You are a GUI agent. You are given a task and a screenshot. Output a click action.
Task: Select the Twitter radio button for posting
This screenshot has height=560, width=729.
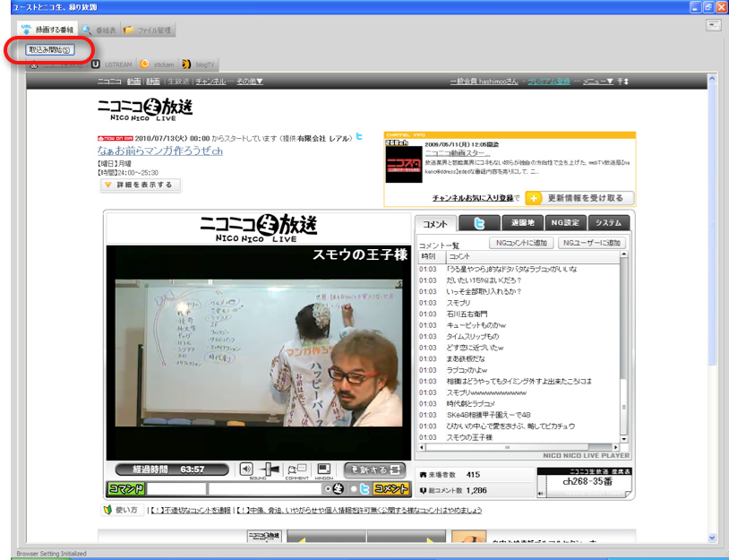354,489
